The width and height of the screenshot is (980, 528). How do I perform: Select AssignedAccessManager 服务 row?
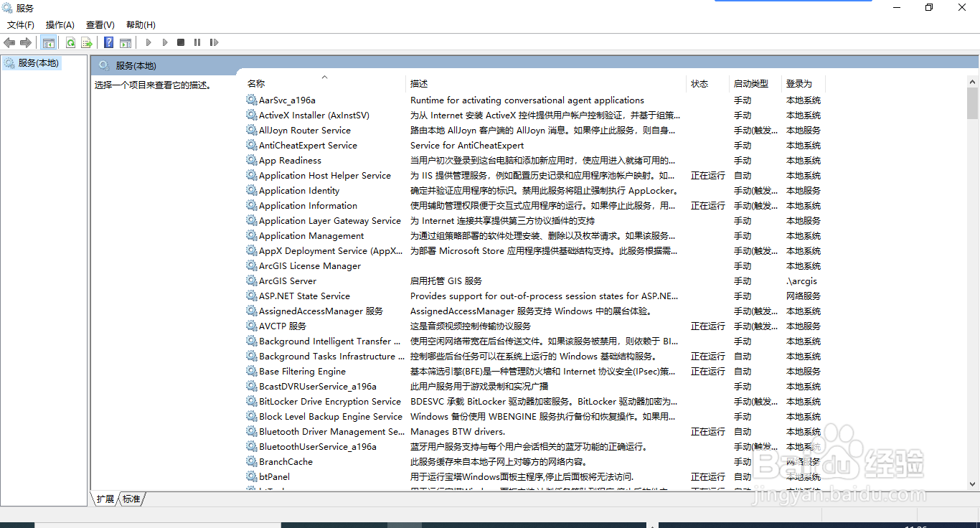coord(321,311)
